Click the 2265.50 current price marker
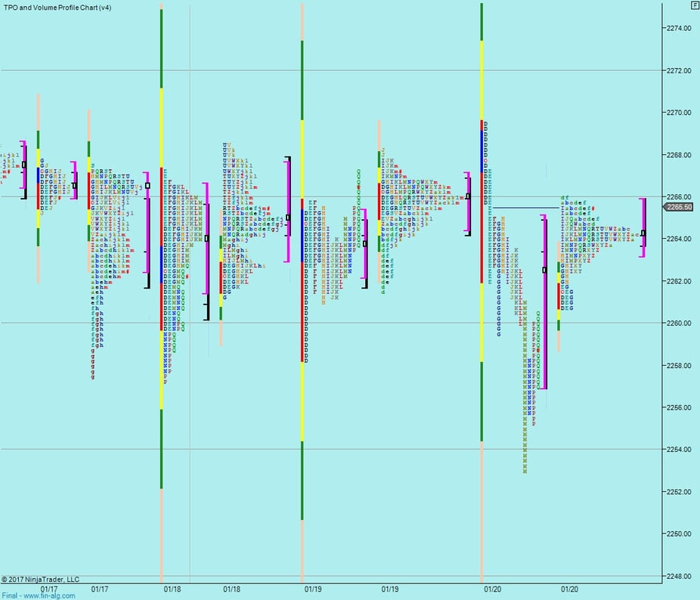 [678, 206]
